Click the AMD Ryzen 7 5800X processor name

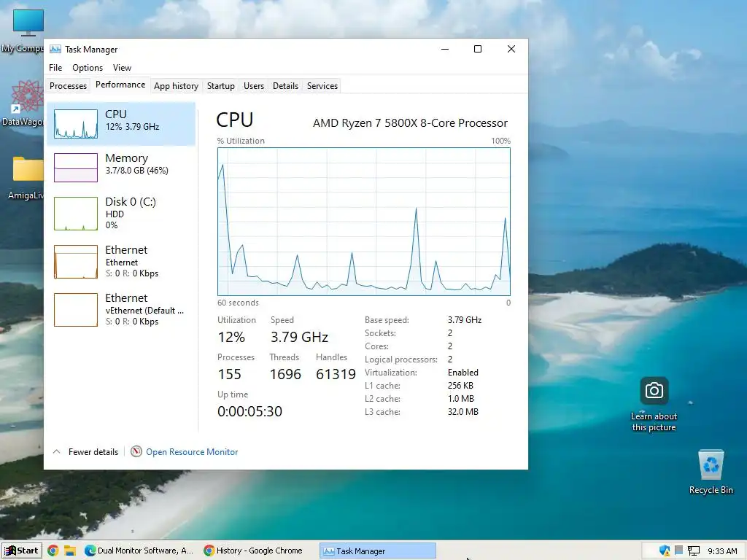410,122
